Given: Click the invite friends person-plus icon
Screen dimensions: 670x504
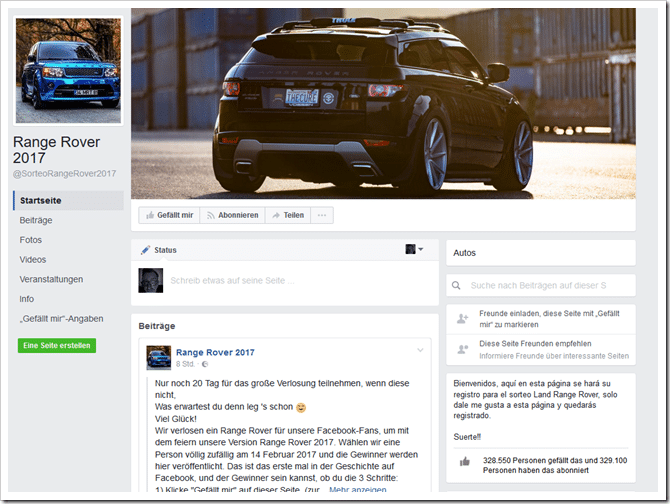Looking at the screenshot, I should (463, 319).
